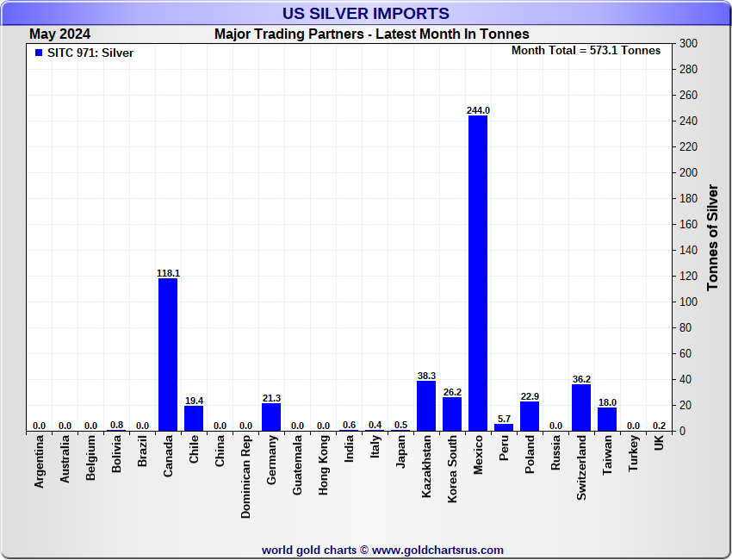Click the 18.0 value label

(607, 402)
